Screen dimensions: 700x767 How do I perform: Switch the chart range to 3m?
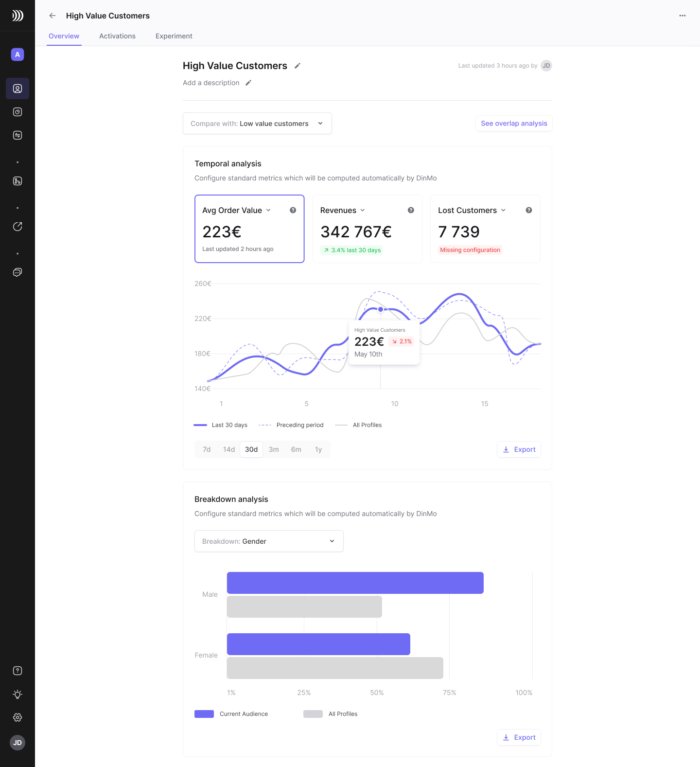click(274, 449)
